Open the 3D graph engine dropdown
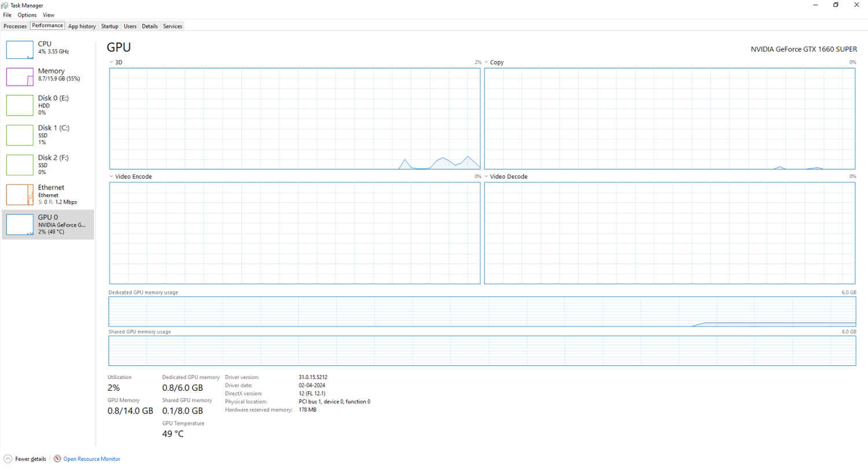The height and width of the screenshot is (470, 868). pos(112,62)
